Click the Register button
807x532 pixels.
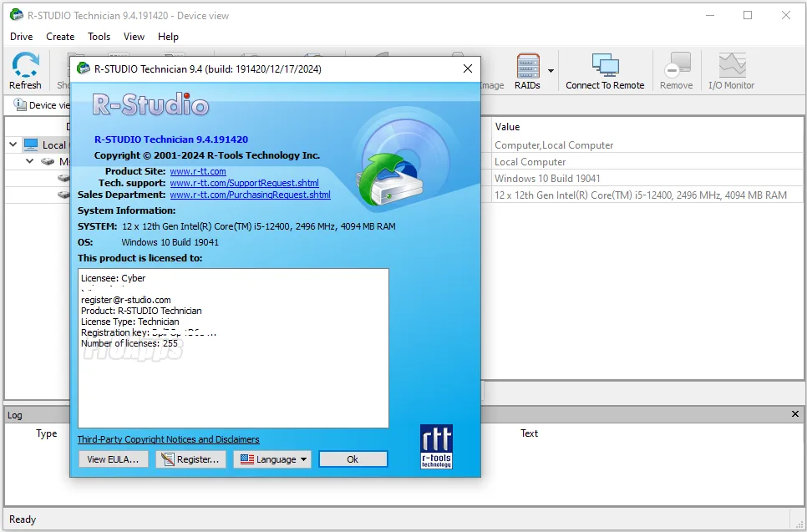[191, 459]
